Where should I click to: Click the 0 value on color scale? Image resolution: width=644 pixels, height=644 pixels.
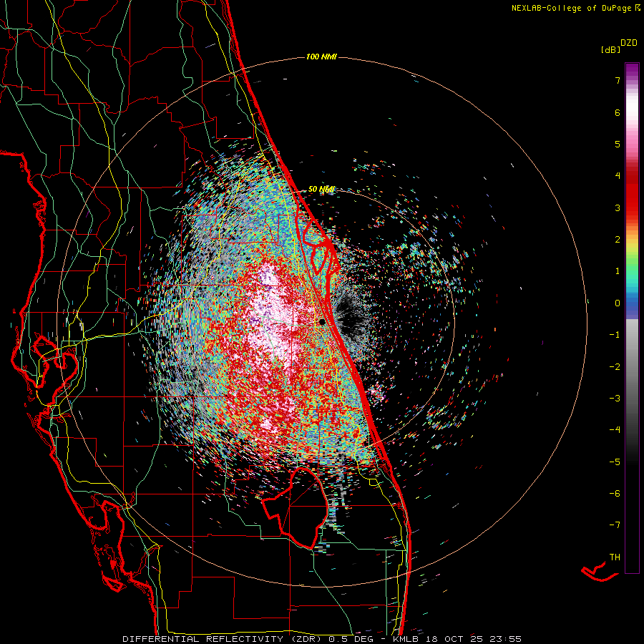coord(618,303)
